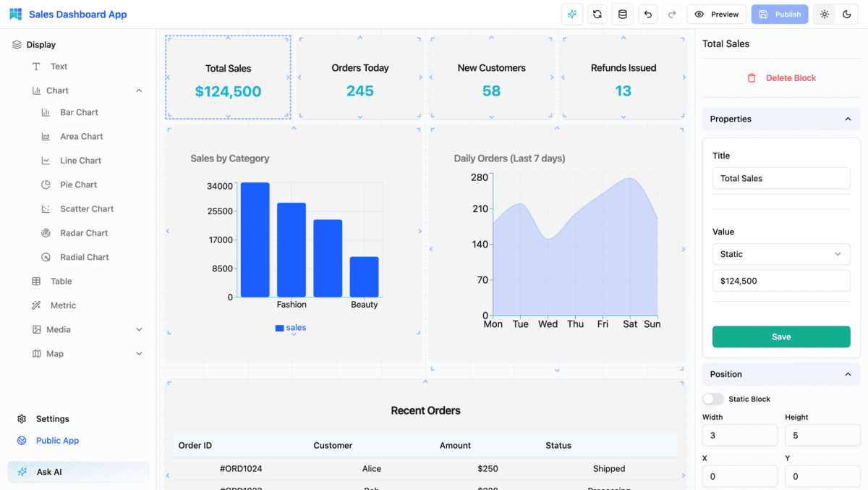The width and height of the screenshot is (868, 490).
Task: Click the Title input field showing Total Sales
Action: click(x=781, y=178)
